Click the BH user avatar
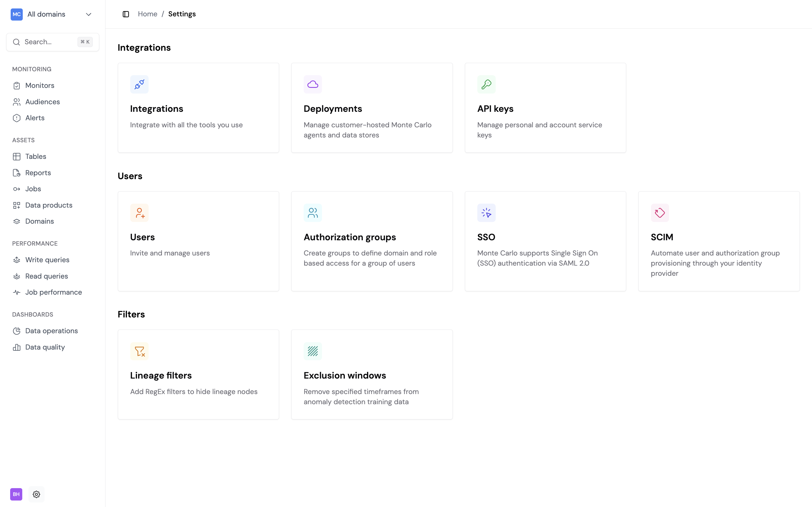This screenshot has width=812, height=507. tap(16, 494)
